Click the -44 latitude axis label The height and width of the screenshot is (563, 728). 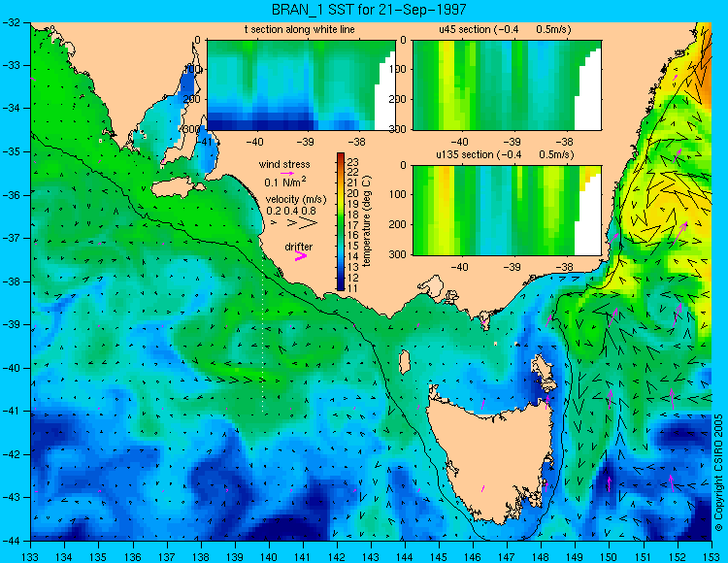(12, 541)
